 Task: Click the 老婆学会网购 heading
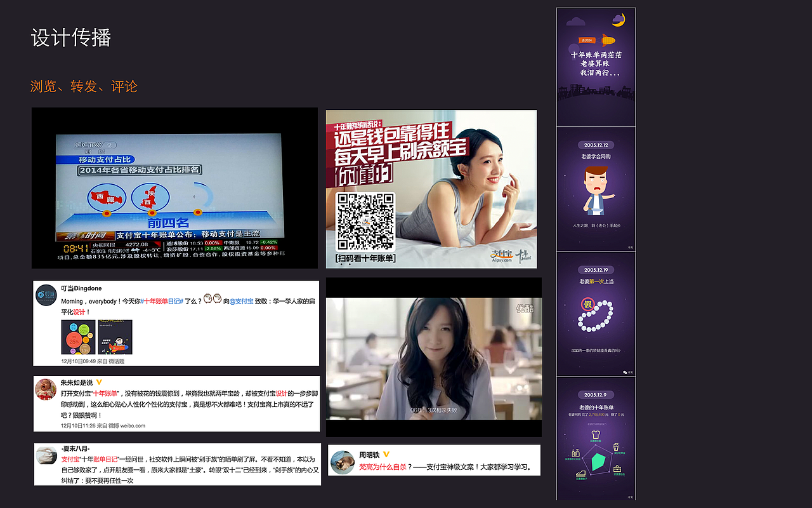click(x=596, y=156)
